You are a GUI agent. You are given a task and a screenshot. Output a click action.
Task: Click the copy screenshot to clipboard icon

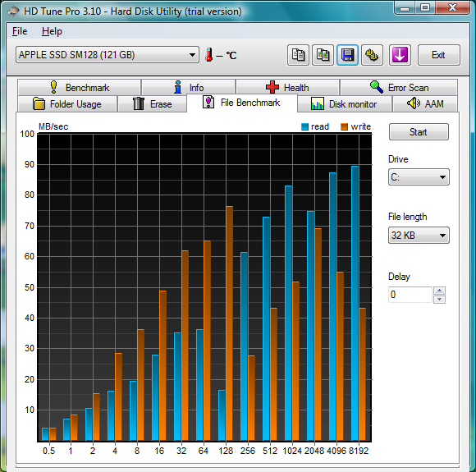323,55
